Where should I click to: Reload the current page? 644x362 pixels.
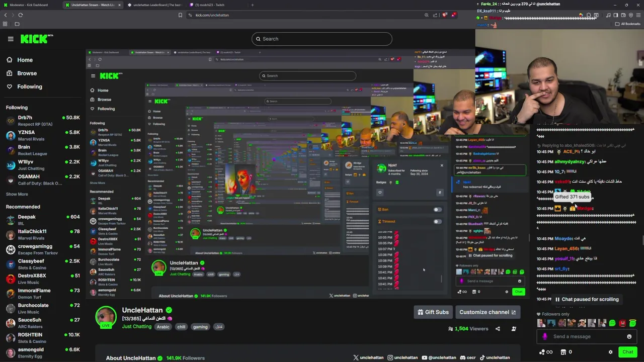click(x=20, y=15)
